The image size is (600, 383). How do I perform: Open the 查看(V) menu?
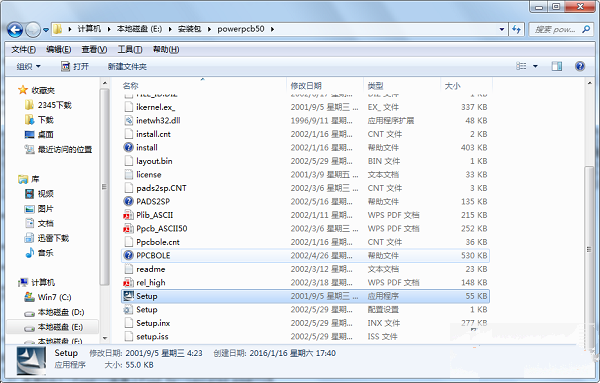(94, 49)
